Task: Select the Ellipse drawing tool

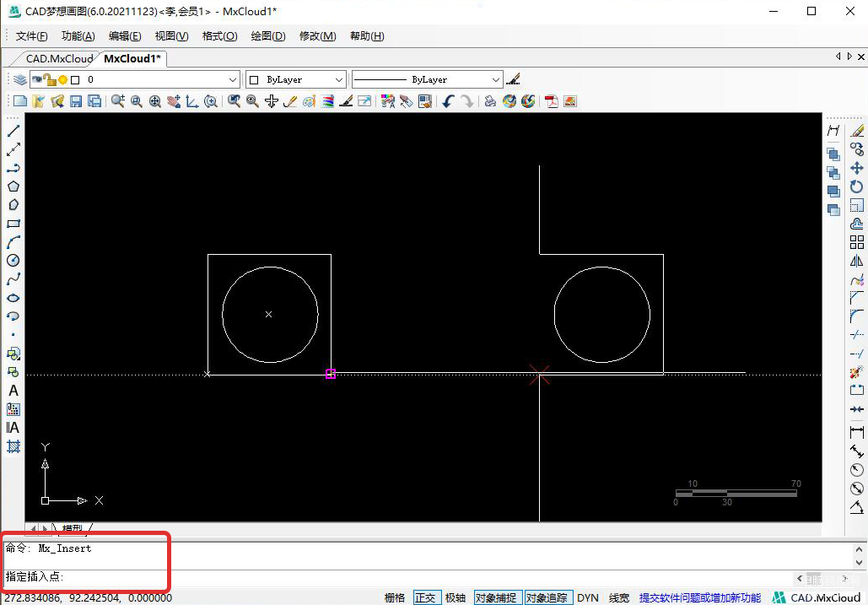Action: click(13, 298)
